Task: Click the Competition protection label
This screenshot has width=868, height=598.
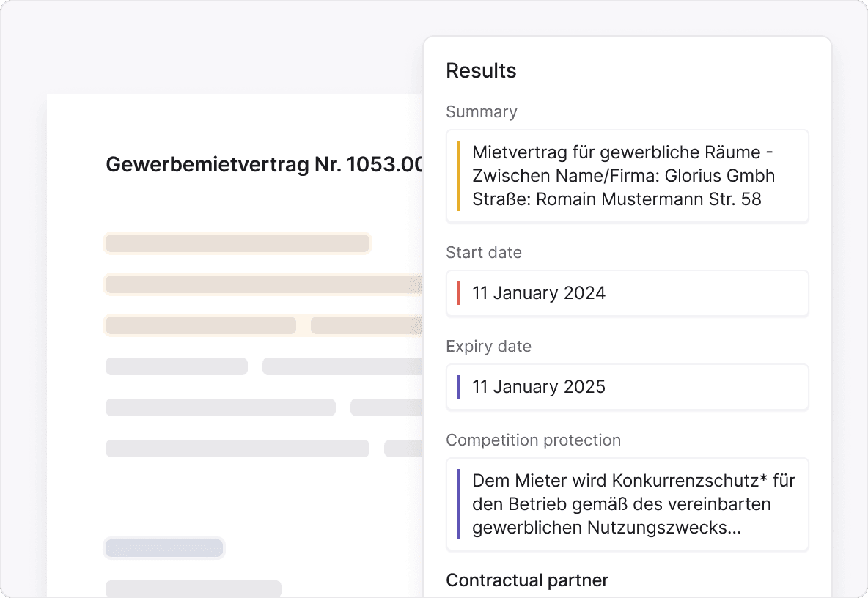Action: pos(533,440)
